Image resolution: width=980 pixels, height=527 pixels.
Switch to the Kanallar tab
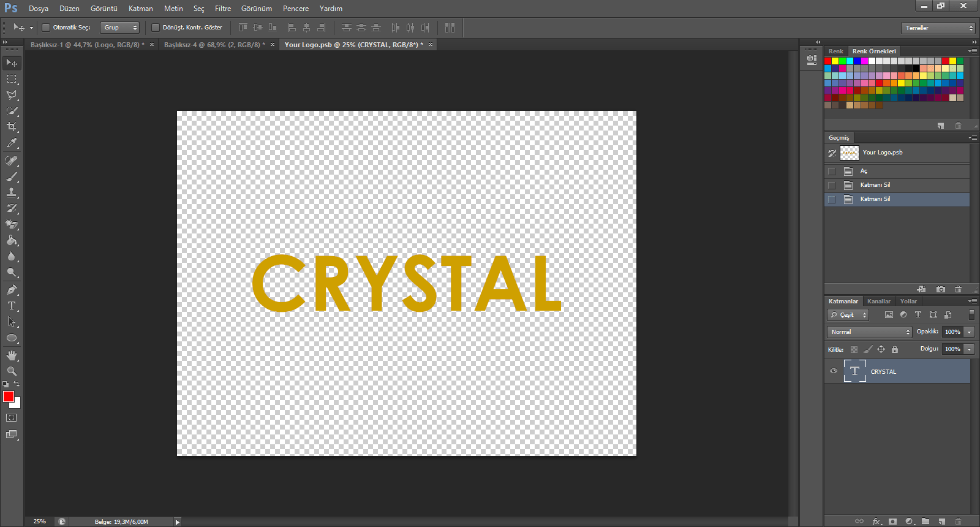tap(879, 301)
